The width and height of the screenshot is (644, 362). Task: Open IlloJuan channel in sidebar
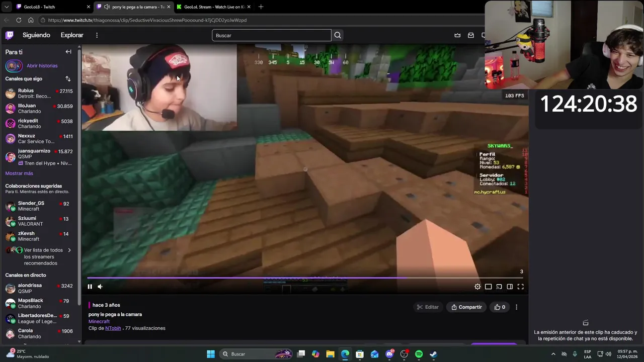pyautogui.click(x=39, y=109)
